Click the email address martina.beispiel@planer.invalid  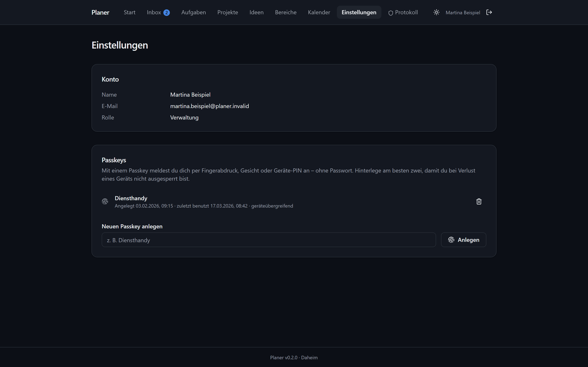click(209, 106)
